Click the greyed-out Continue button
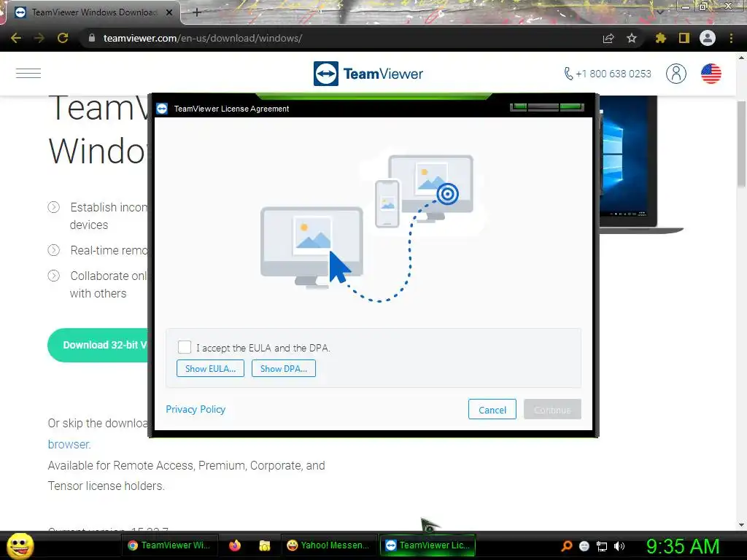This screenshot has width=747, height=560. pyautogui.click(x=552, y=410)
